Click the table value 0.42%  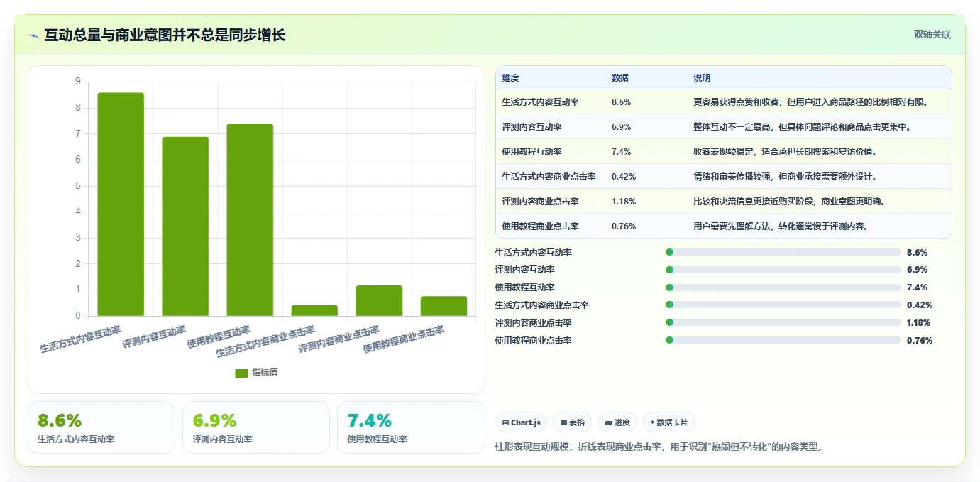623,177
